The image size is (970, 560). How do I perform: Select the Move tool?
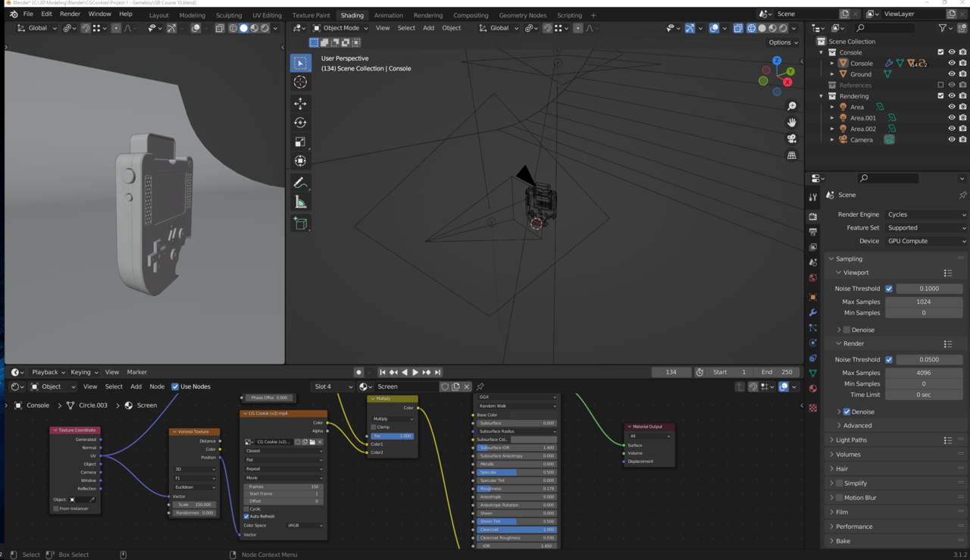301,104
